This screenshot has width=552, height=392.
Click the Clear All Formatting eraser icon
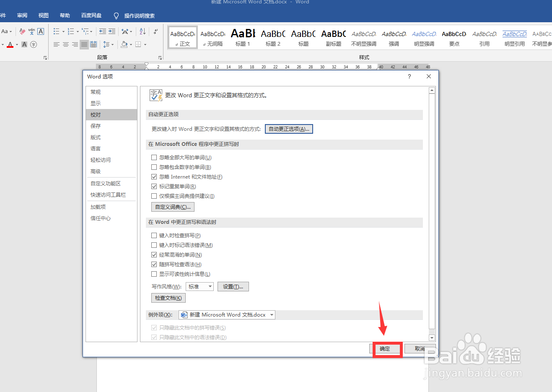(x=23, y=31)
